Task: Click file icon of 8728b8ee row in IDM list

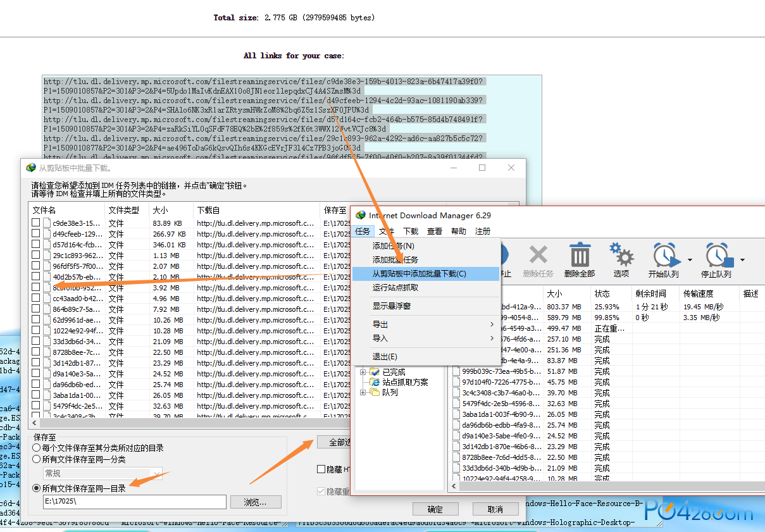Action: click(x=456, y=457)
